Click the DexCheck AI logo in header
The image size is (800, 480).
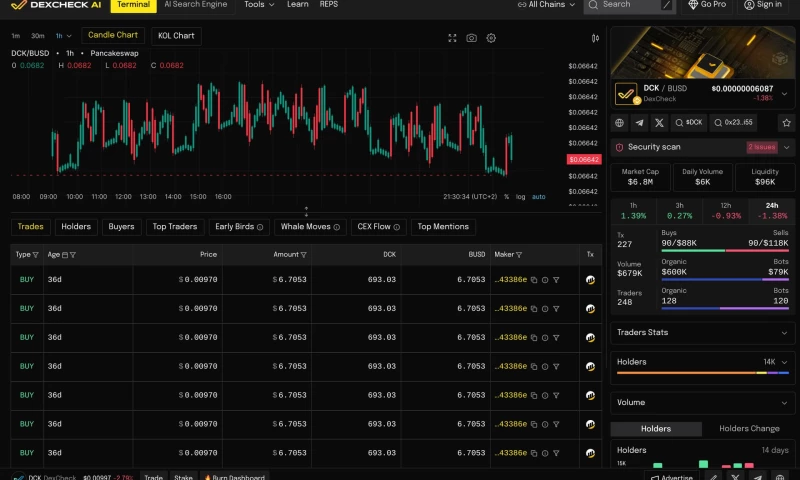[x=56, y=5]
